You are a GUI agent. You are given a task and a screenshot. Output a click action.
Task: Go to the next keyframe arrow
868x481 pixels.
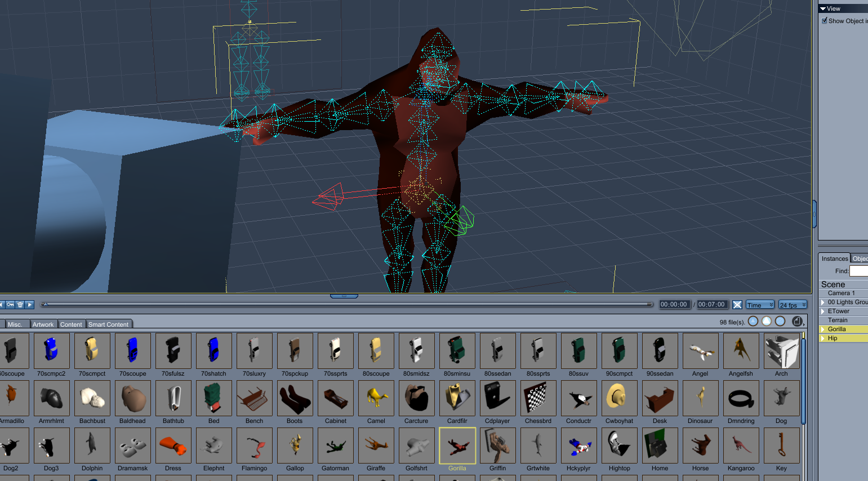30,305
